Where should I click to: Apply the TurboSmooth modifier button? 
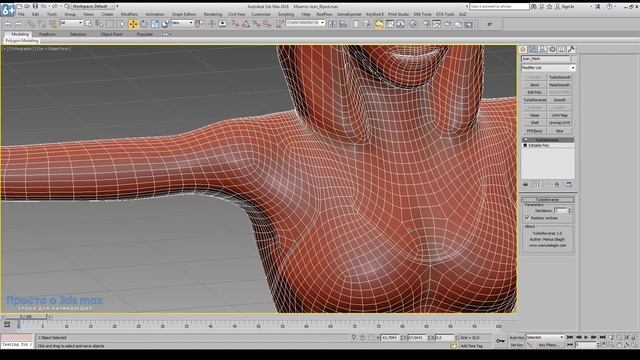coord(559,77)
